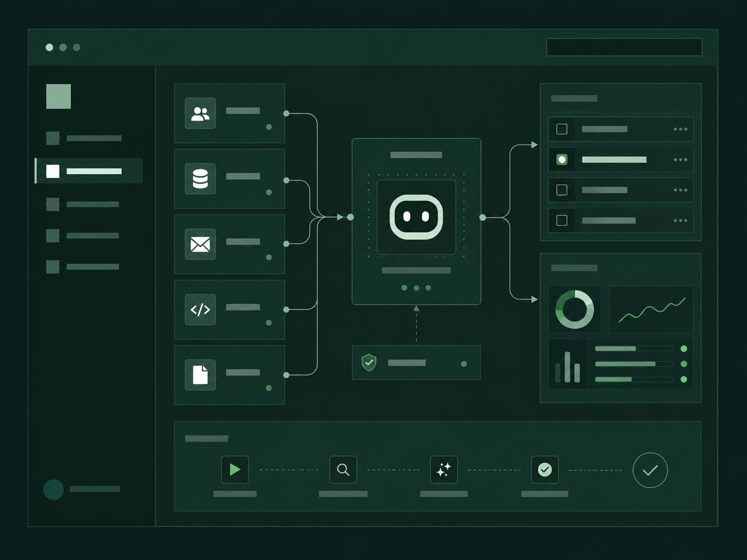Click the agent card's left input connector
747x560 pixels.
(x=351, y=217)
